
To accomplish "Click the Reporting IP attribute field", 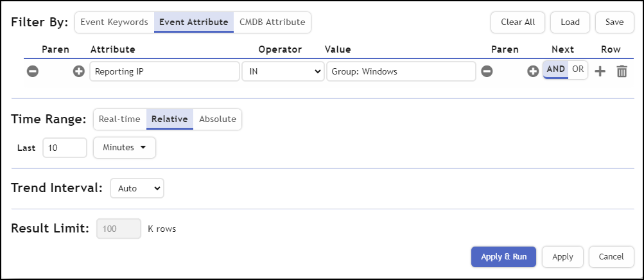I will pos(164,71).
